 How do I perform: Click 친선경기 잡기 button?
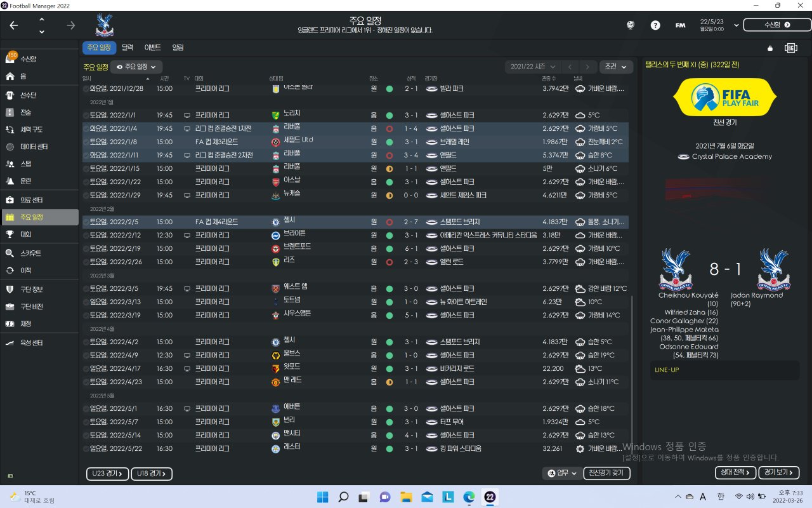(x=608, y=473)
